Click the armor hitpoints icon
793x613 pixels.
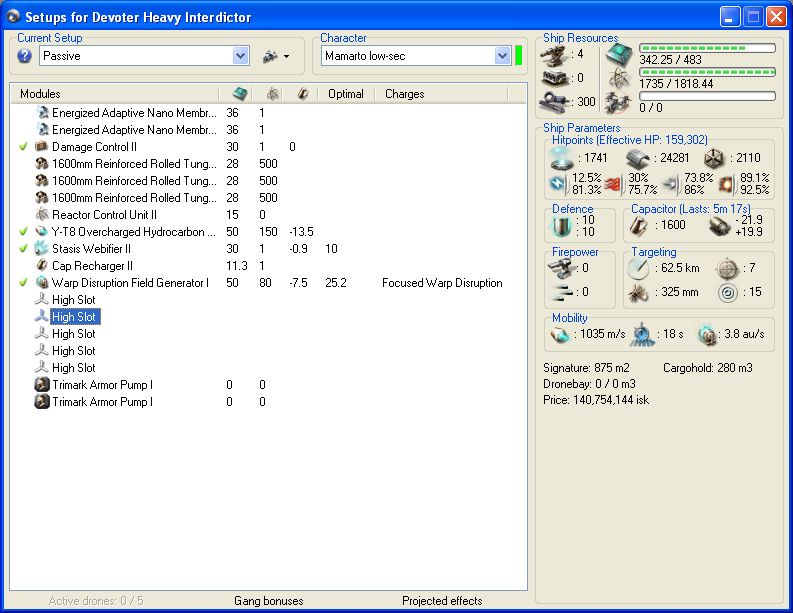638,159
